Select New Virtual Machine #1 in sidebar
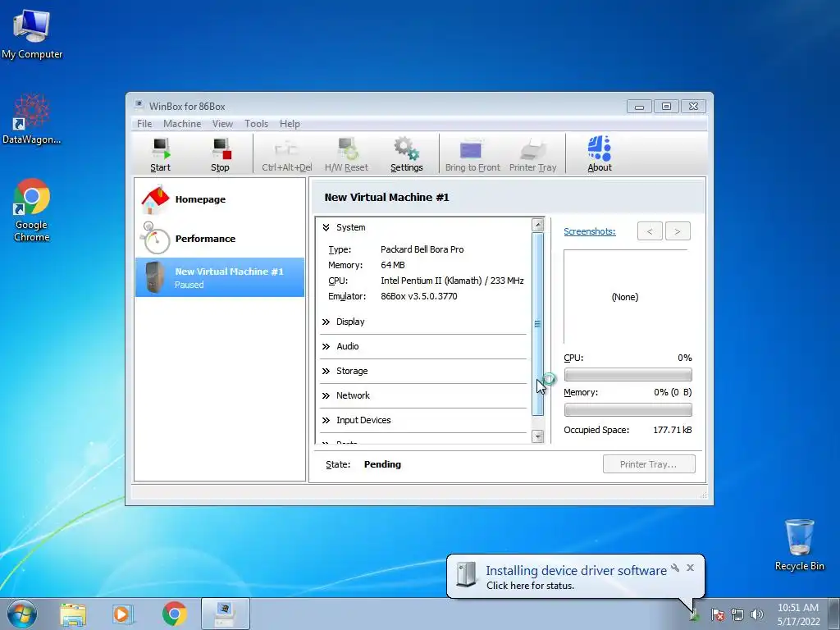This screenshot has width=840, height=630. 220,277
